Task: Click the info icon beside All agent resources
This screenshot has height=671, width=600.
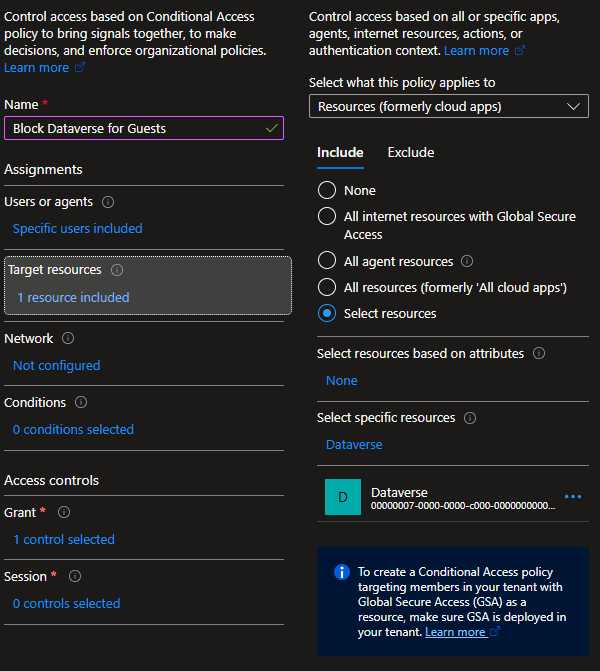Action: pos(467,261)
